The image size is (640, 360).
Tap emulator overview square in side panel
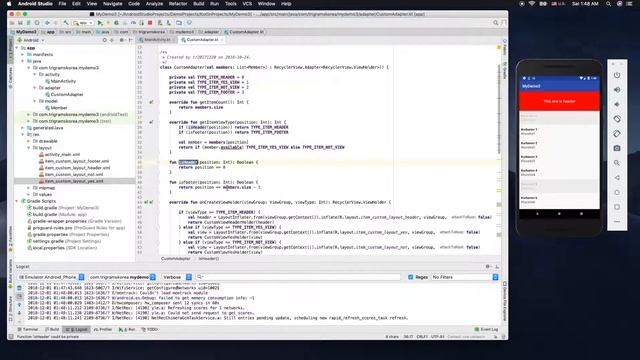617,207
